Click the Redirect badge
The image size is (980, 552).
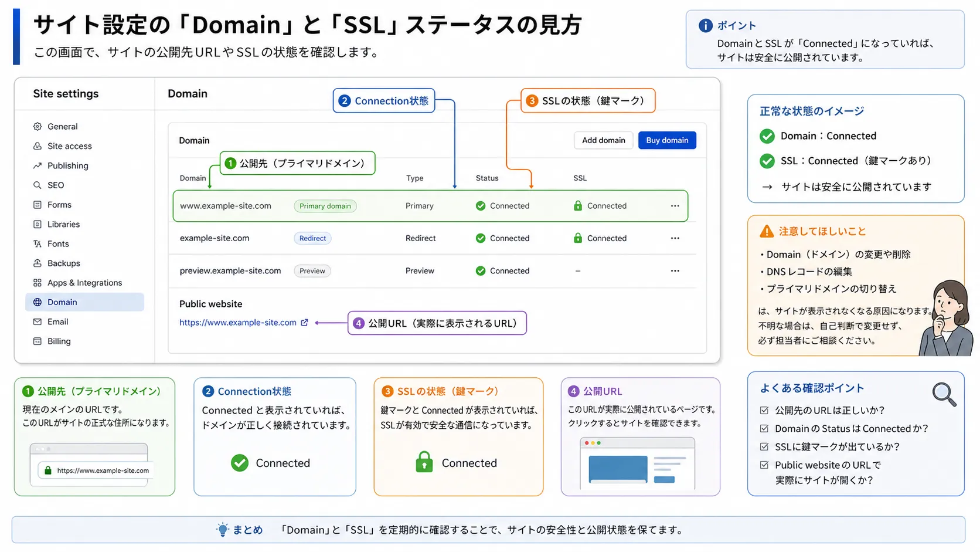[x=312, y=238]
